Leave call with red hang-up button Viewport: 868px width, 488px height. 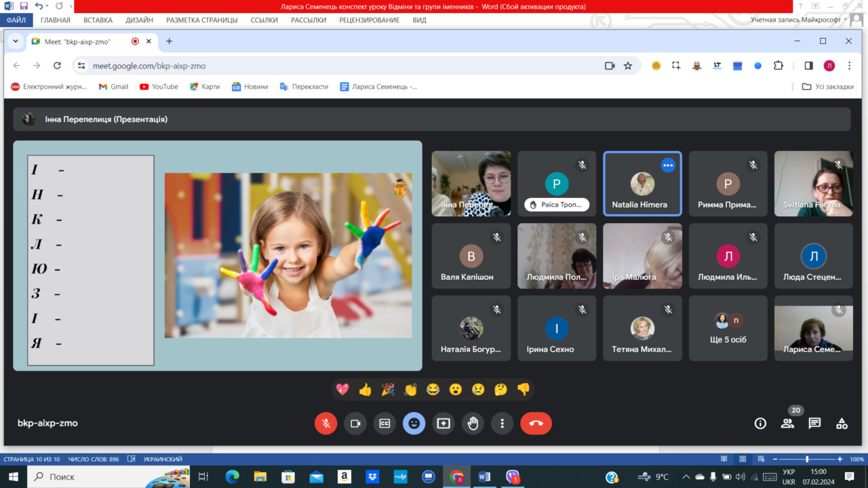click(x=536, y=423)
